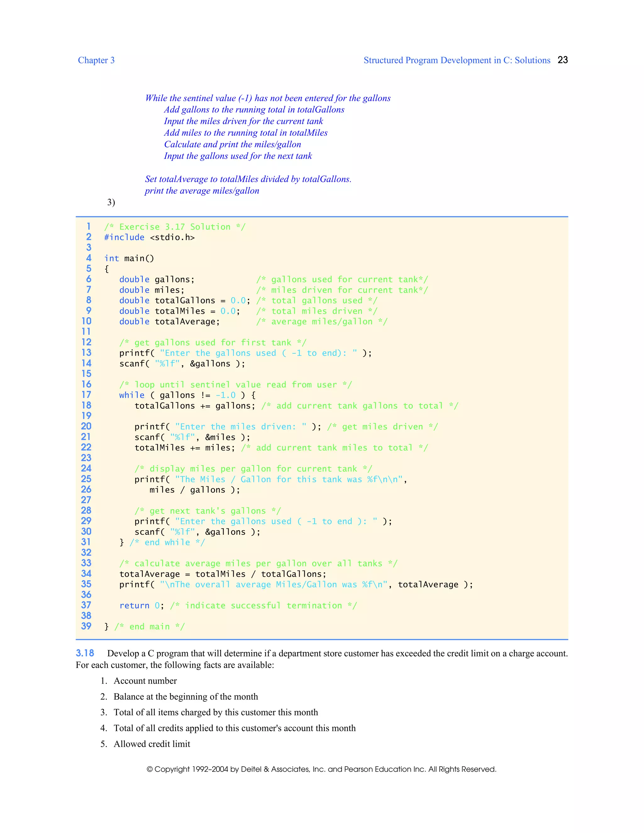The image size is (644, 833).
Task: Click the page number 23
Action: 562,60
